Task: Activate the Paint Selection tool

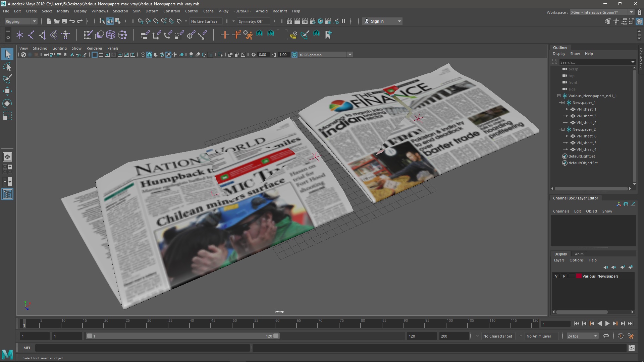Action: tap(7, 79)
